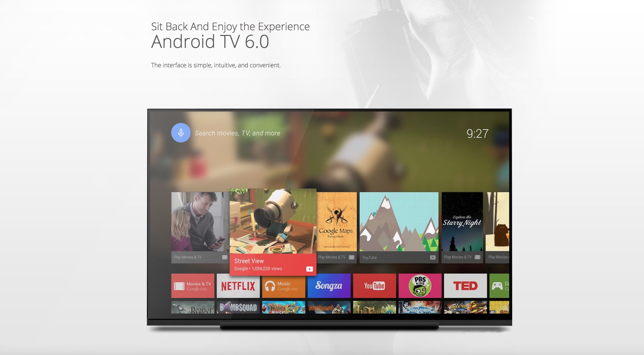Select the TED app icon
The image size is (644, 355).
pyautogui.click(x=465, y=286)
